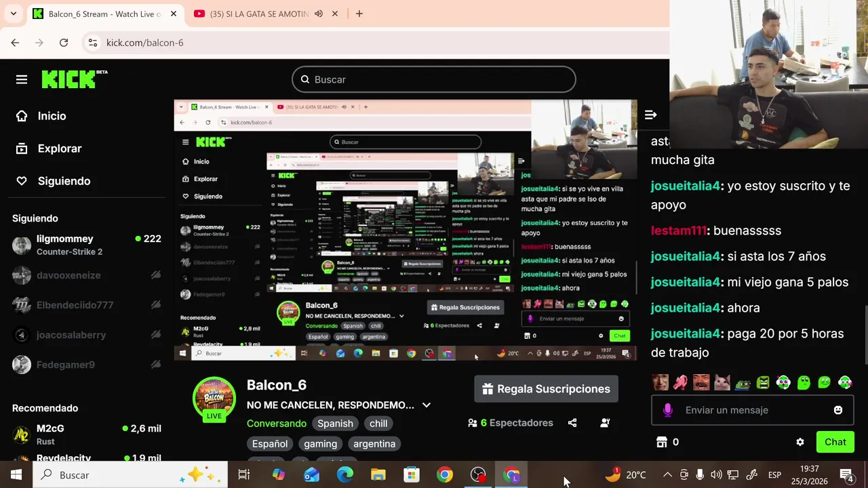Screen dimensions: 868x488
Task: Open chat settings gear
Action: [800, 442]
